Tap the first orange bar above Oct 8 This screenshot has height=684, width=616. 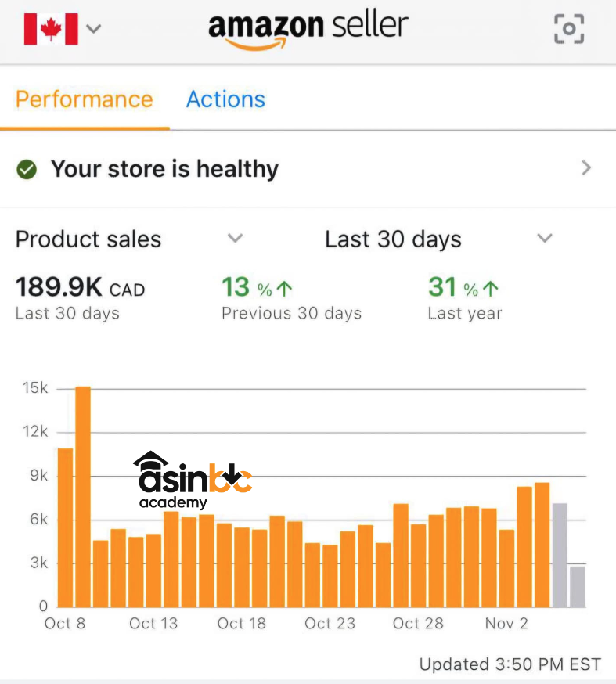(66, 527)
